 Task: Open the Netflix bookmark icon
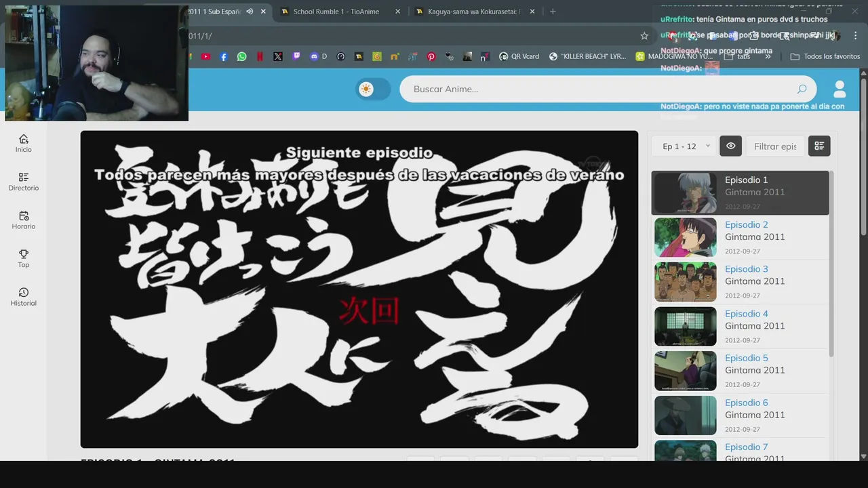[x=260, y=56]
